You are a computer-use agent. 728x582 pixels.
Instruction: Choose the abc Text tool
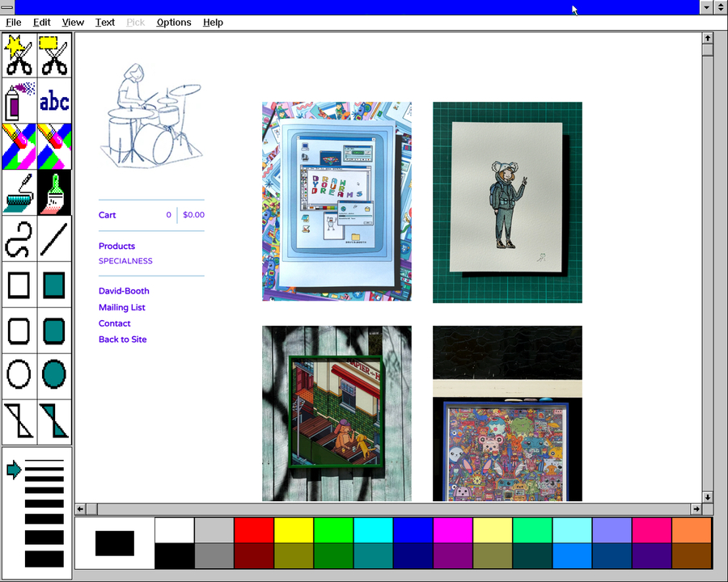tap(54, 101)
